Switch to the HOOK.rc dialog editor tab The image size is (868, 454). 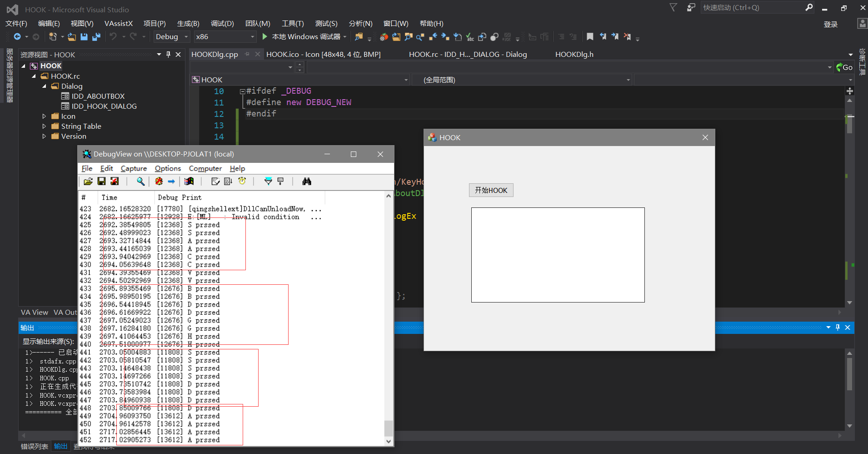point(468,55)
